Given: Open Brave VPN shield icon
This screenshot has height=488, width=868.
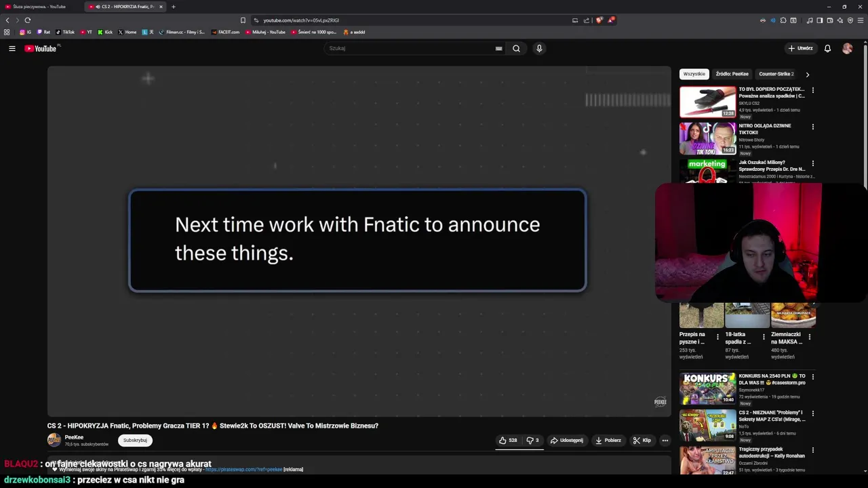Looking at the screenshot, I should pos(850,20).
